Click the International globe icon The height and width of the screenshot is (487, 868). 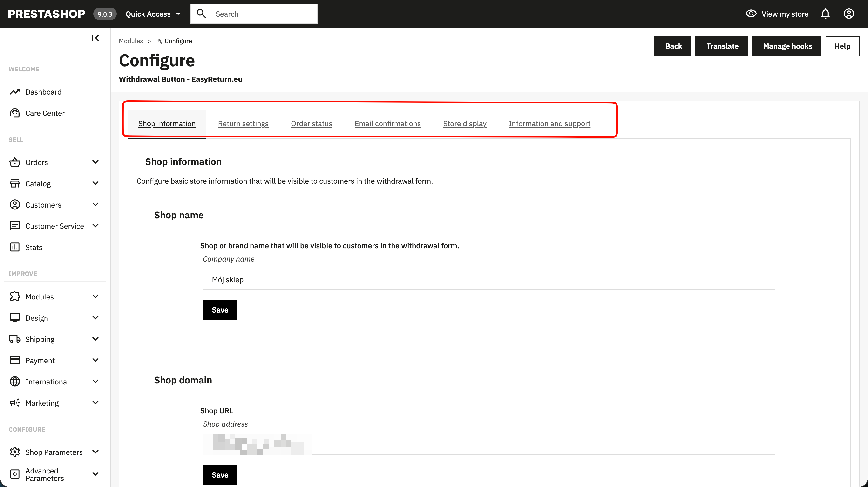coord(15,382)
